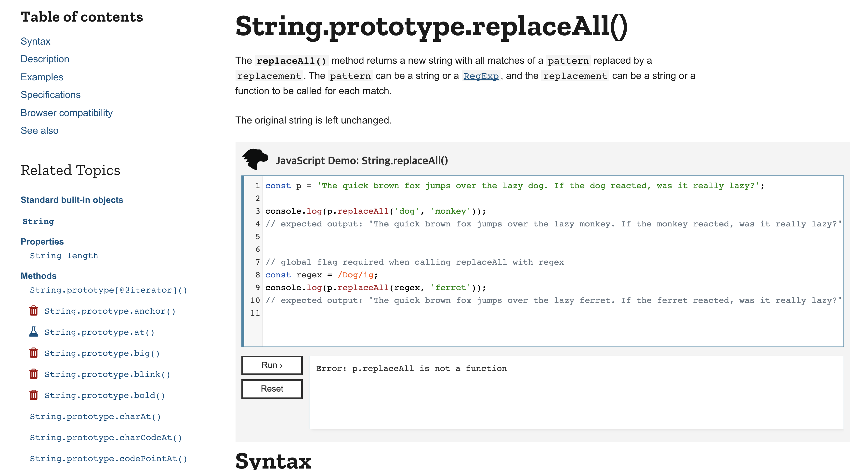Open String length property link
868x470 pixels.
(x=64, y=256)
